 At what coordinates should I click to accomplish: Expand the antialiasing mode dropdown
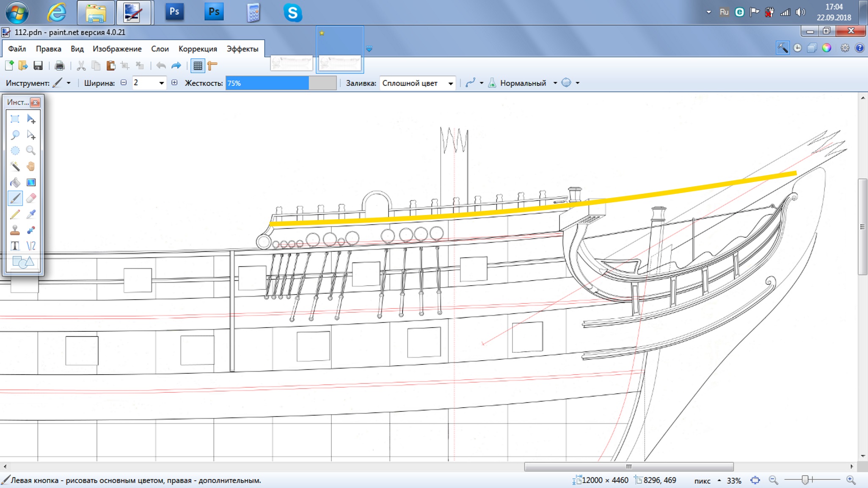coord(481,83)
